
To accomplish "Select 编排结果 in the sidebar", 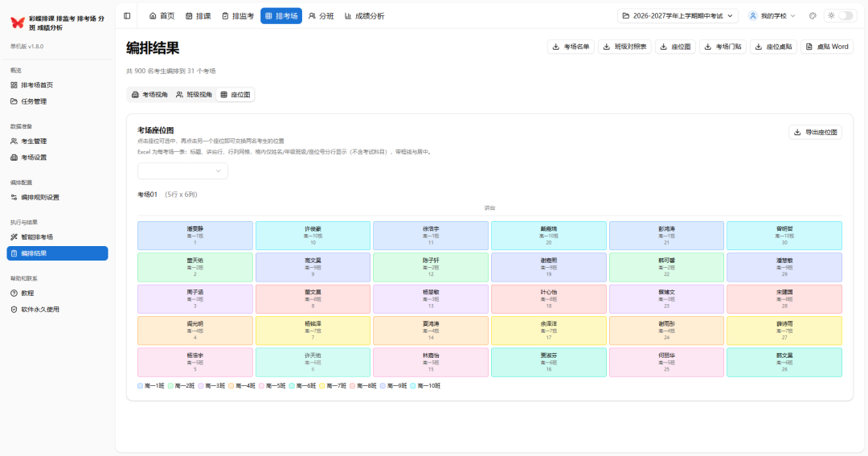I will 58,253.
